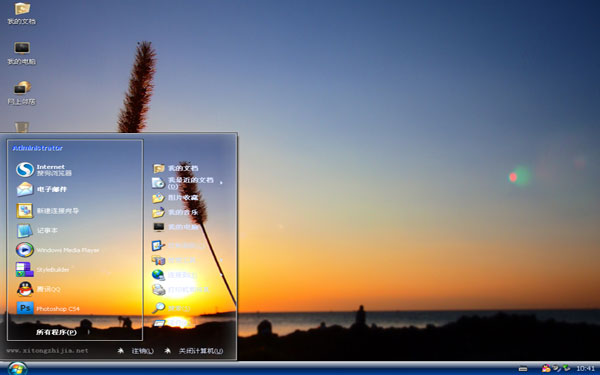Click the 注销(L) log off button
This screenshot has height=375, width=600.
136,351
